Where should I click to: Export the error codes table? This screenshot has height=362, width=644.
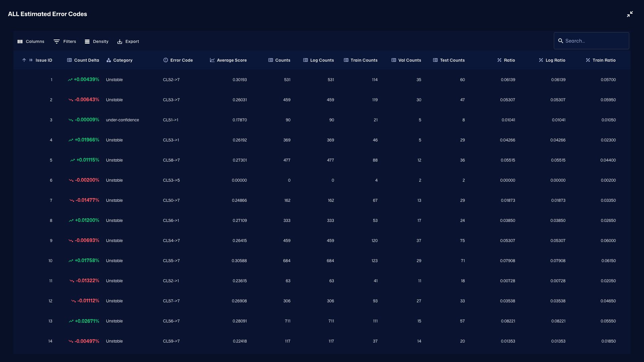click(x=128, y=41)
